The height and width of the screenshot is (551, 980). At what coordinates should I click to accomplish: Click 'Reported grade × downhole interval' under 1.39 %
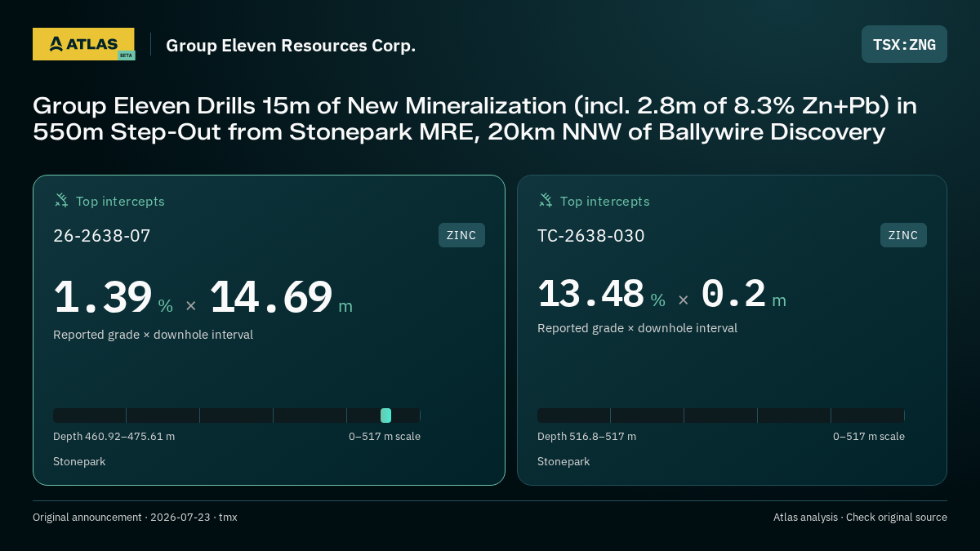point(153,335)
